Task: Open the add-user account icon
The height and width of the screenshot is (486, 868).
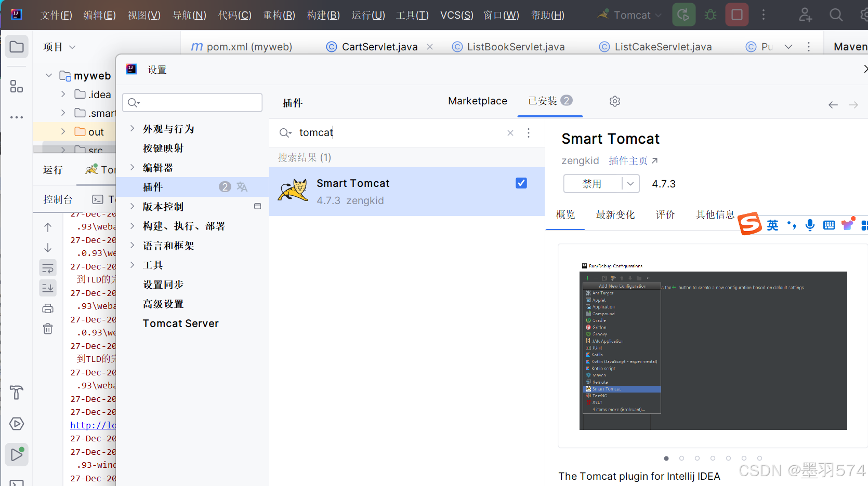Action: 805,15
